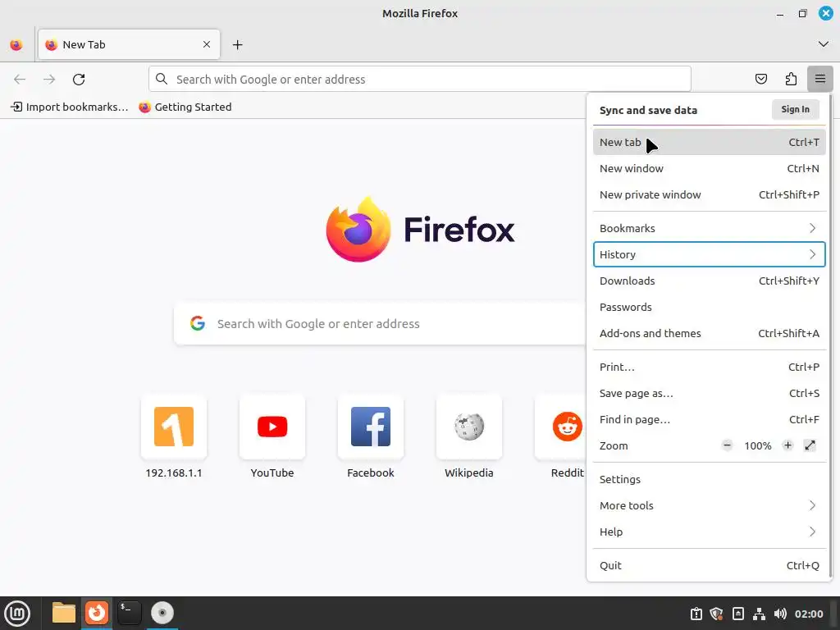Click the page search box with Google logo
The width and height of the screenshot is (840, 630).
(x=381, y=323)
